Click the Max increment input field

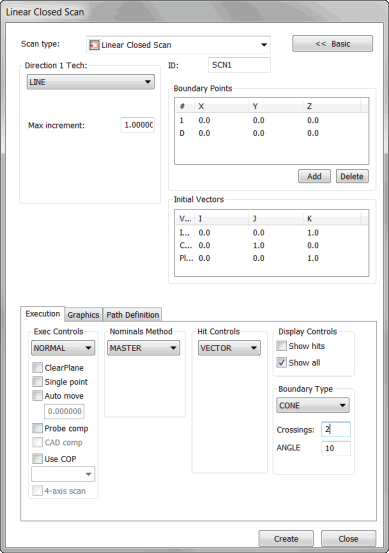(138, 125)
